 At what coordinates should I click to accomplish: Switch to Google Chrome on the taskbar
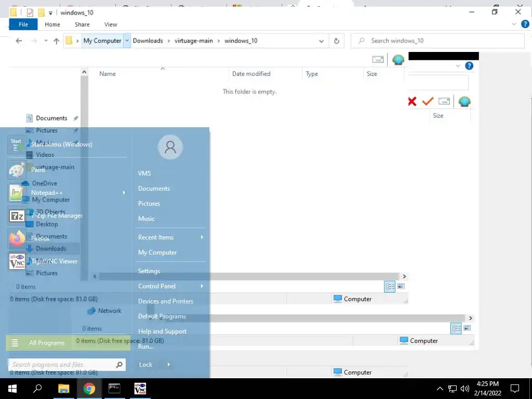[x=89, y=389]
